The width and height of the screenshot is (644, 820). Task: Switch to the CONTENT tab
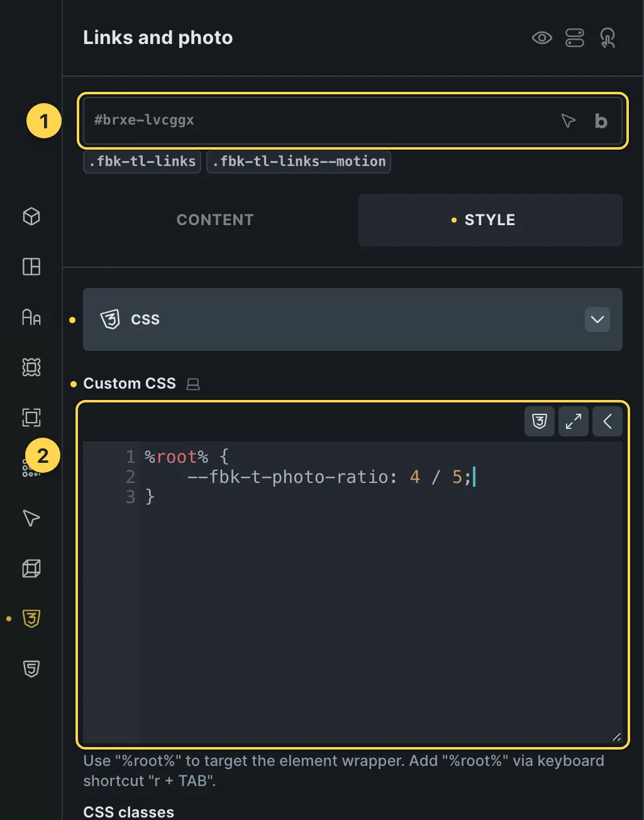[215, 220]
